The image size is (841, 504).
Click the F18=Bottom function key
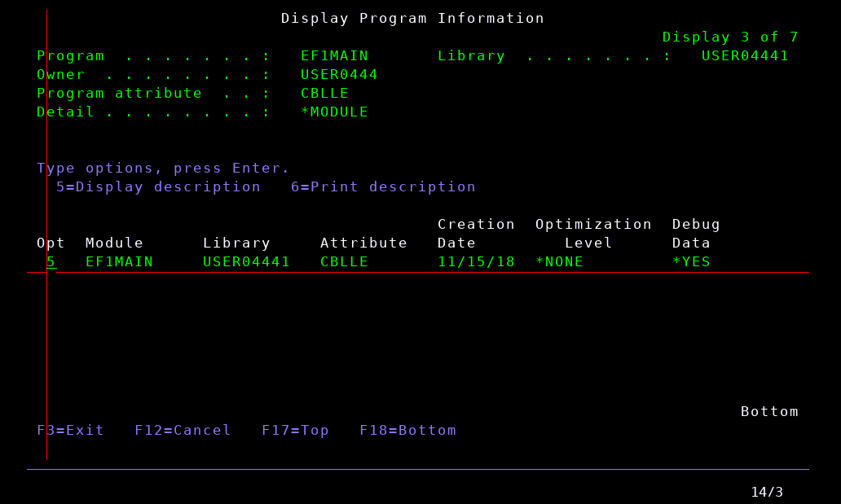point(408,431)
